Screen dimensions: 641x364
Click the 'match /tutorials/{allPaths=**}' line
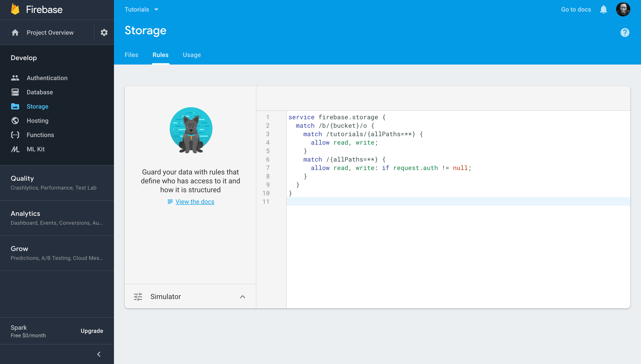click(x=363, y=134)
